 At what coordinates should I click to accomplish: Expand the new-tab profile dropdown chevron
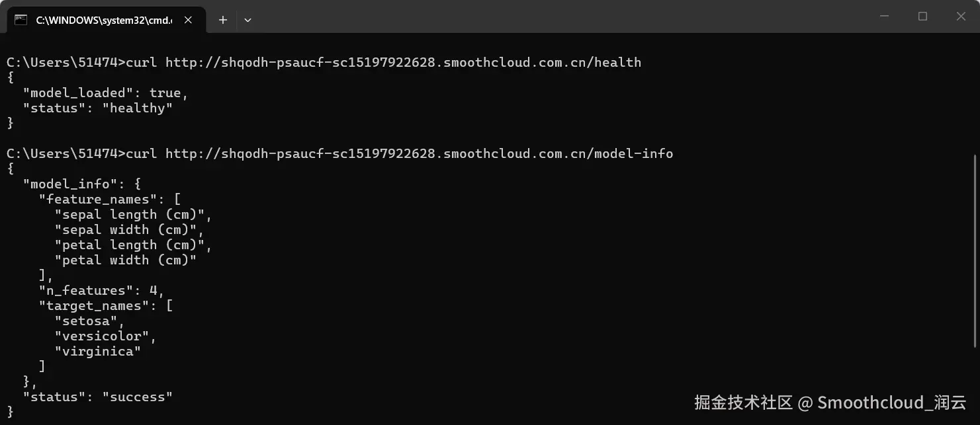tap(247, 20)
